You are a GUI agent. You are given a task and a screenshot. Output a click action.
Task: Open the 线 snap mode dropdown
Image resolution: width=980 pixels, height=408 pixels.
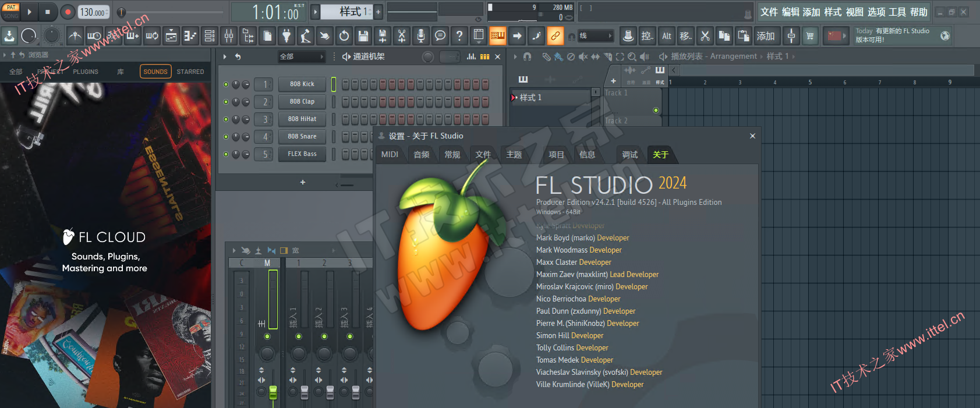point(595,36)
